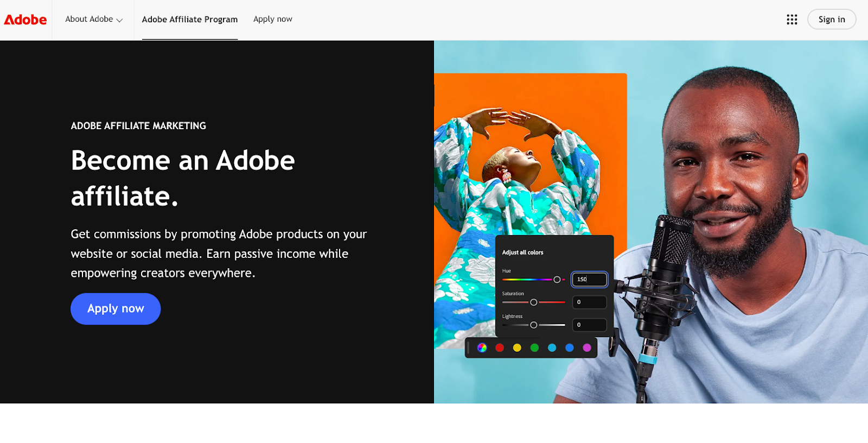
Task: Click the Saturation slider handle
Action: (x=534, y=302)
